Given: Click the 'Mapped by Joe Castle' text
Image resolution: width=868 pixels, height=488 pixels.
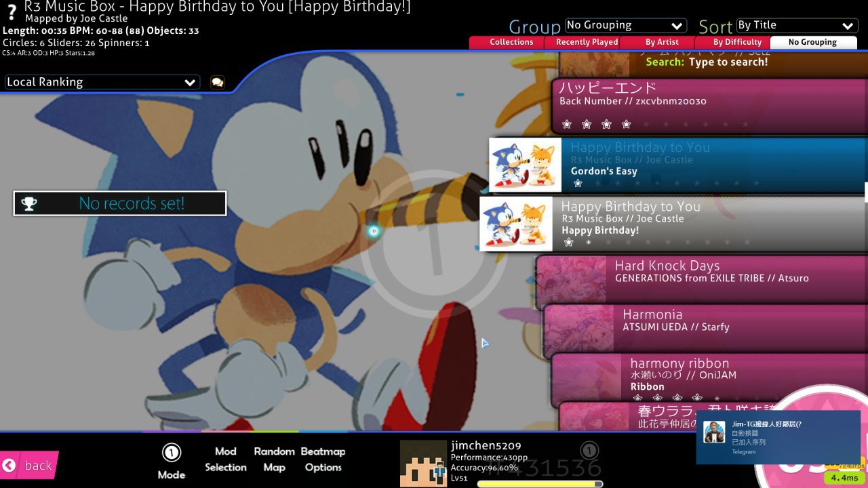Looking at the screenshot, I should (x=77, y=18).
